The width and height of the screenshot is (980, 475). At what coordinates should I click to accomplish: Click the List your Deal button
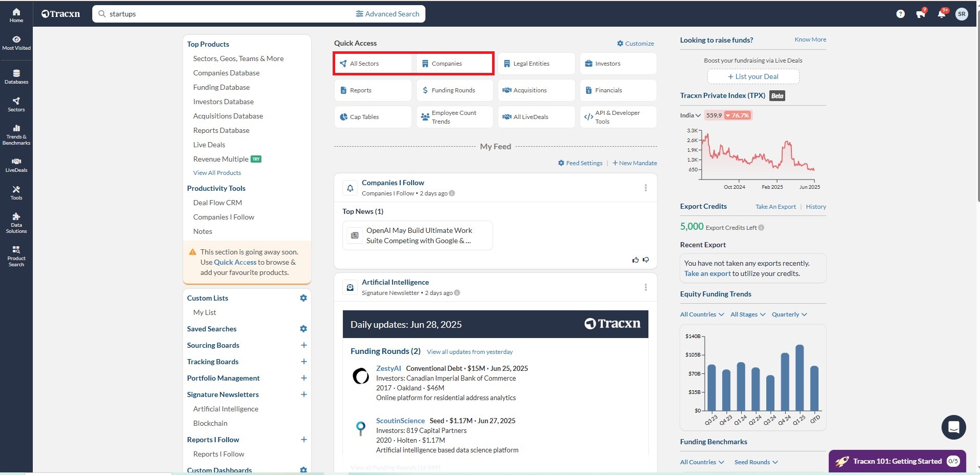(x=753, y=76)
